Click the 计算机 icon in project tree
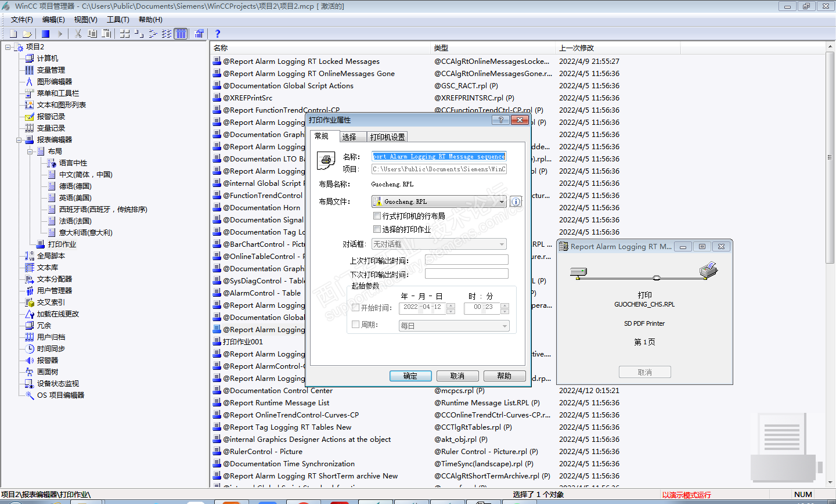This screenshot has width=836, height=504. point(30,58)
